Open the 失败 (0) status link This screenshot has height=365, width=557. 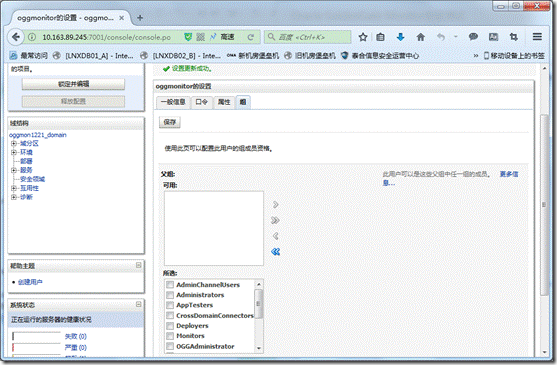coord(76,336)
